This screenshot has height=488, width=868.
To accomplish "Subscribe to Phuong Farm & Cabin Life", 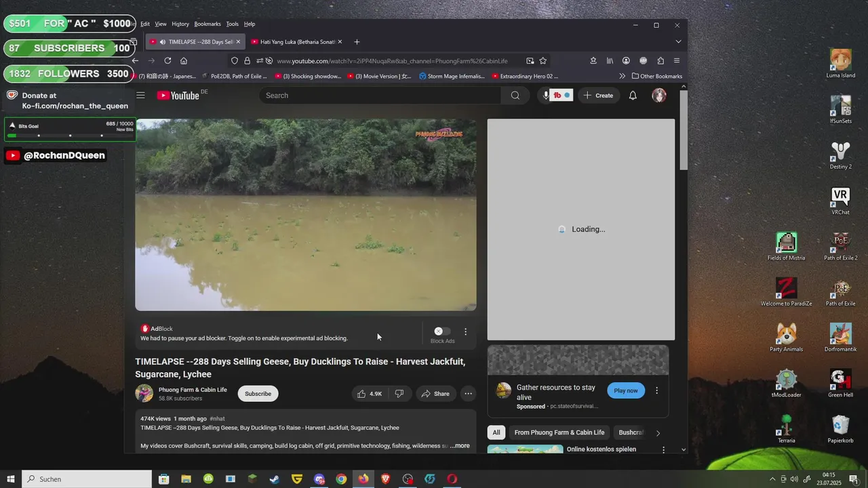I will pos(258,394).
